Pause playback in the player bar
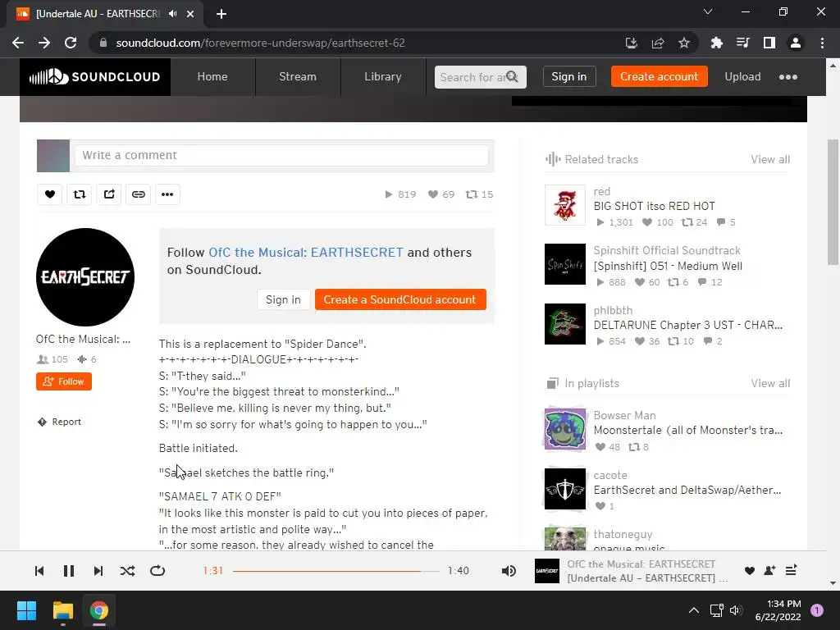Viewport: 840px width, 630px height. [x=69, y=571]
